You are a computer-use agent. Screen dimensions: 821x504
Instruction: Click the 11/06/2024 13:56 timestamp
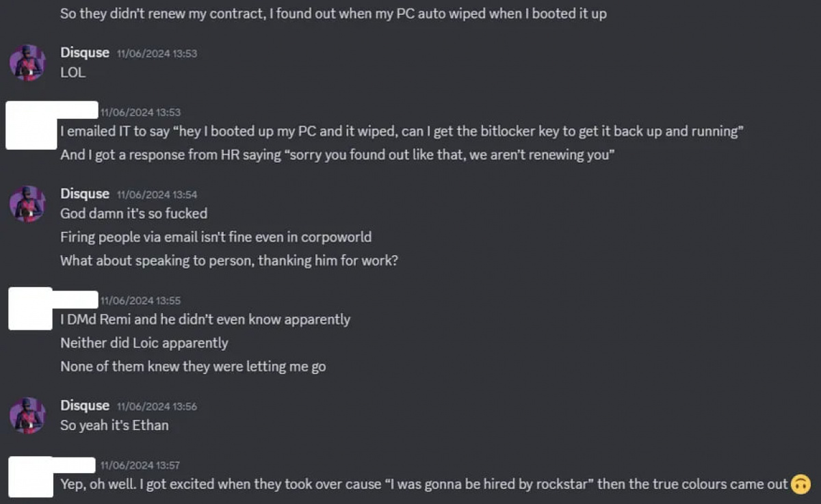pos(157,407)
